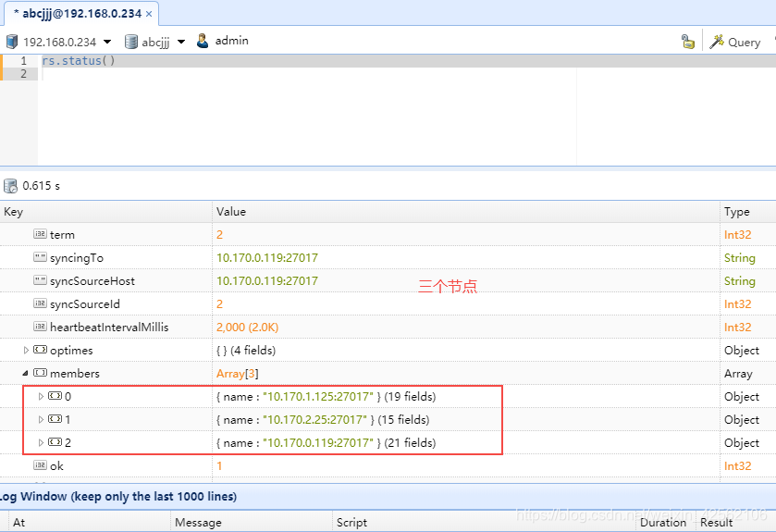Click the Array[3] value of members
The width and height of the screenshot is (776, 532).
[238, 374]
